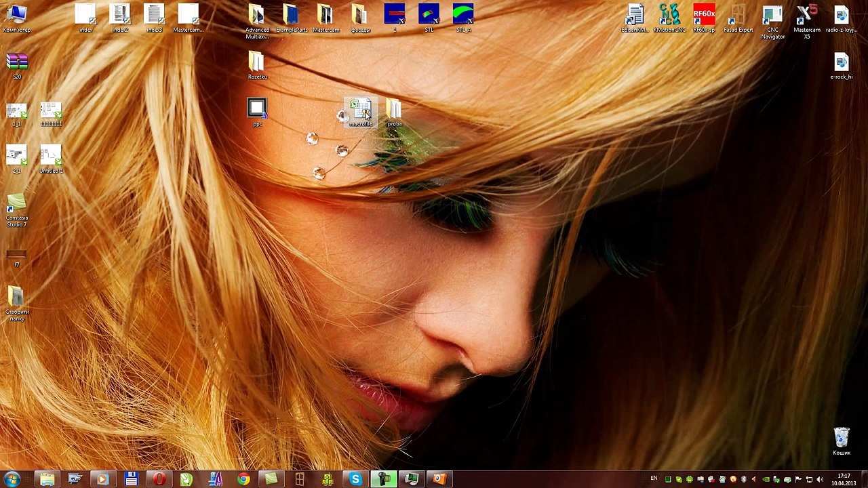
Task: Click the Windows Start button
Action: click(x=12, y=479)
